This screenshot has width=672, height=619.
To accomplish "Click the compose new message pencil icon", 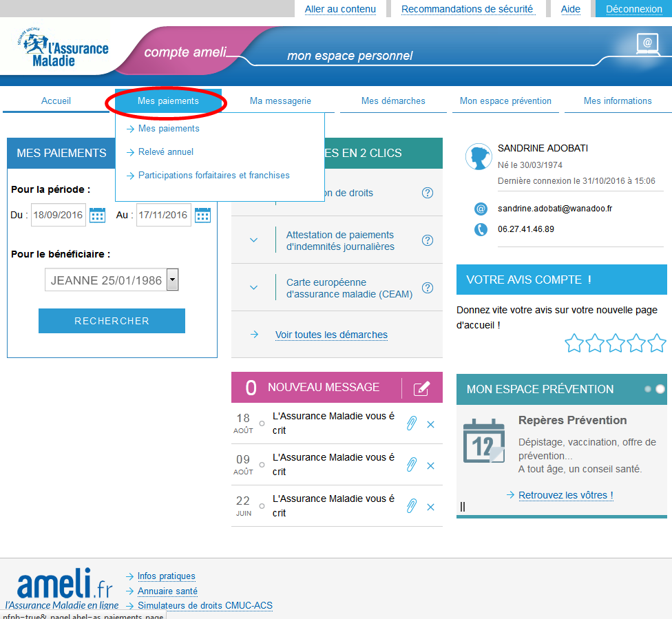I will pyautogui.click(x=421, y=388).
